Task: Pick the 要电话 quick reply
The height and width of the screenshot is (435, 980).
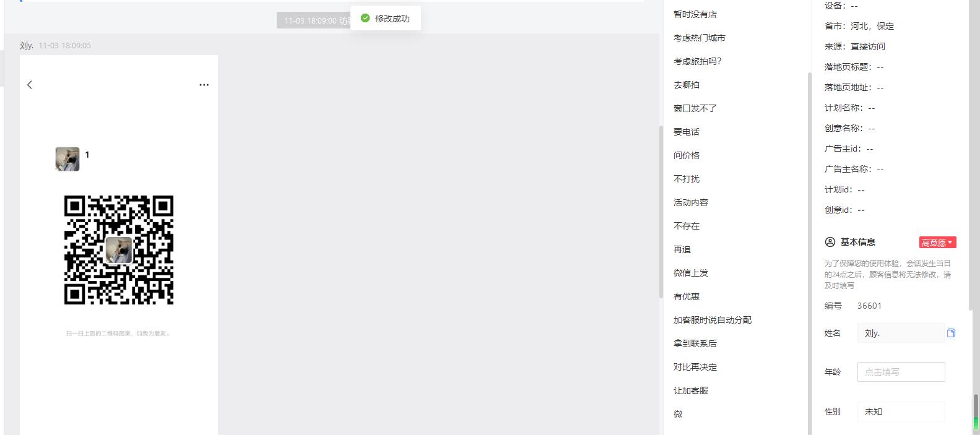Action: pyautogui.click(x=687, y=132)
